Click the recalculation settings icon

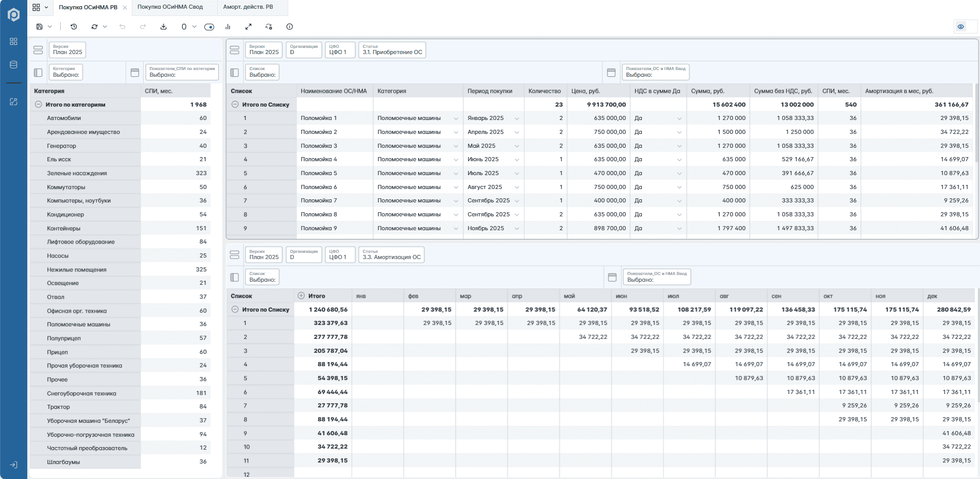point(269,27)
